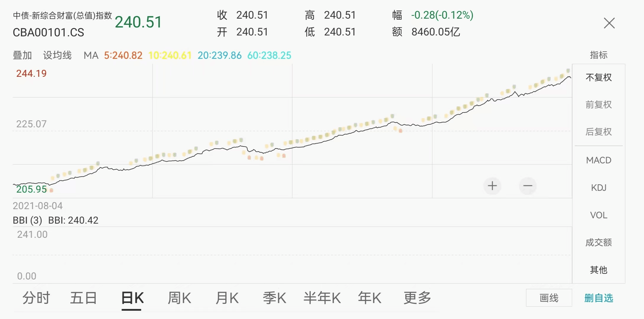The height and width of the screenshot is (319, 644).
Task: Select 不复权 adjustment option
Action: click(x=599, y=77)
